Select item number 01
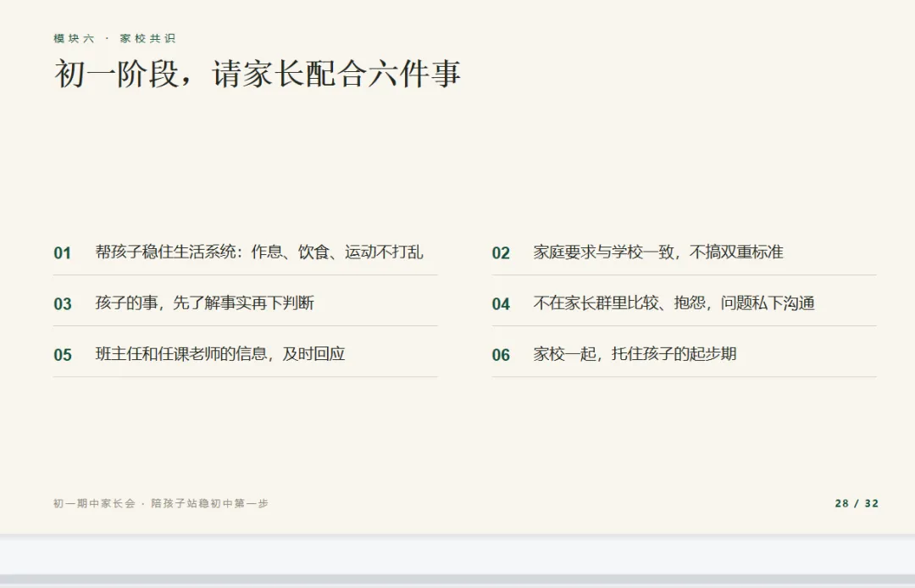The height and width of the screenshot is (588, 915). 63,253
